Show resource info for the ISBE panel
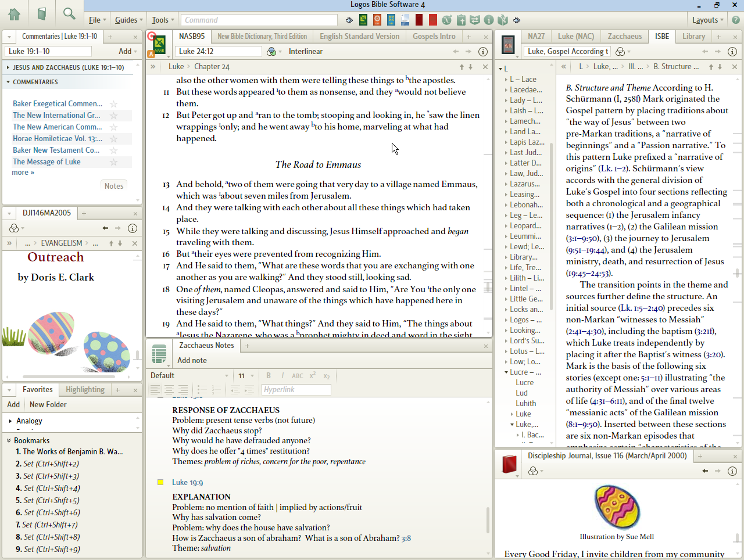 (732, 52)
